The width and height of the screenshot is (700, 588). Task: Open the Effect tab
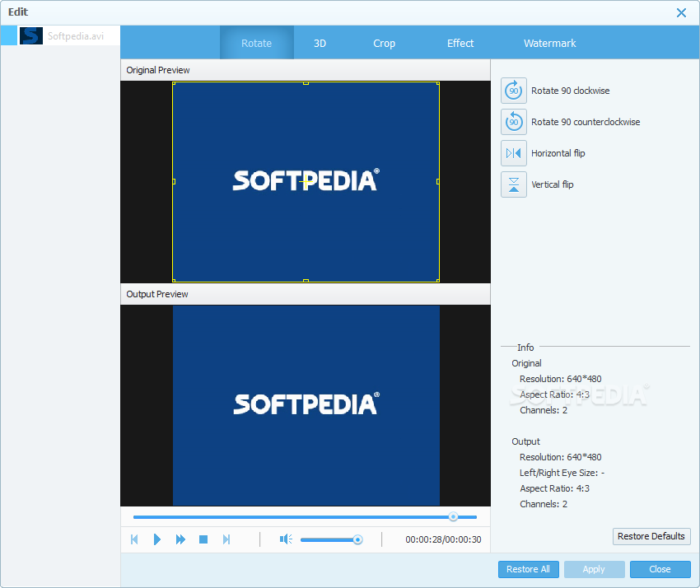tap(460, 44)
